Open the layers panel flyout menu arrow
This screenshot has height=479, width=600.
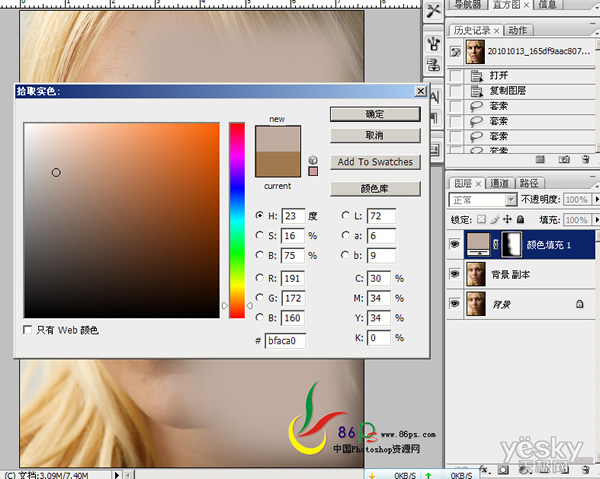click(597, 186)
